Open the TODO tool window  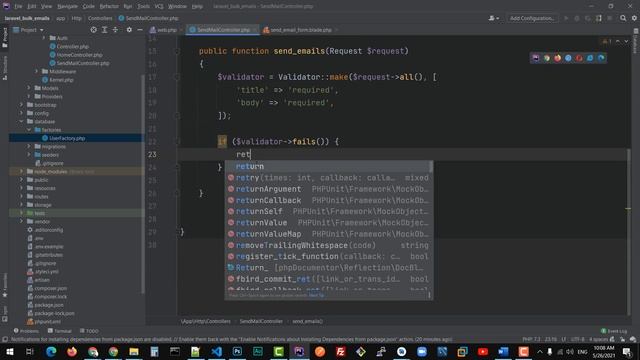click(89, 331)
